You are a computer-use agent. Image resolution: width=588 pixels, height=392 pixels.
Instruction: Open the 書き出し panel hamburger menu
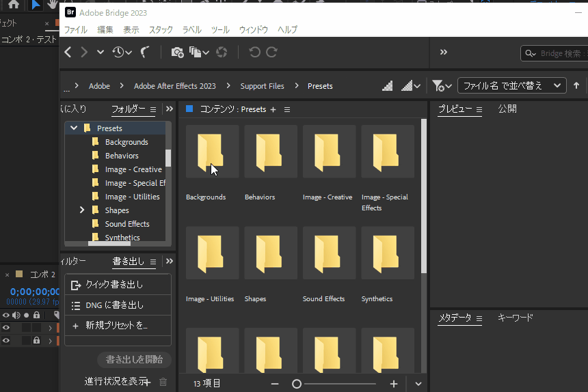tap(153, 262)
